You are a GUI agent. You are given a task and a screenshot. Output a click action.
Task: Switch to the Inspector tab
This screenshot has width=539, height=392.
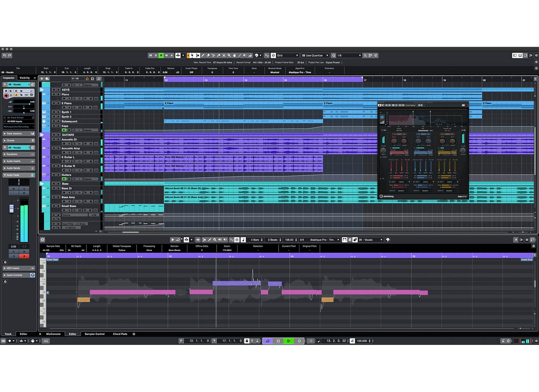tap(9, 78)
